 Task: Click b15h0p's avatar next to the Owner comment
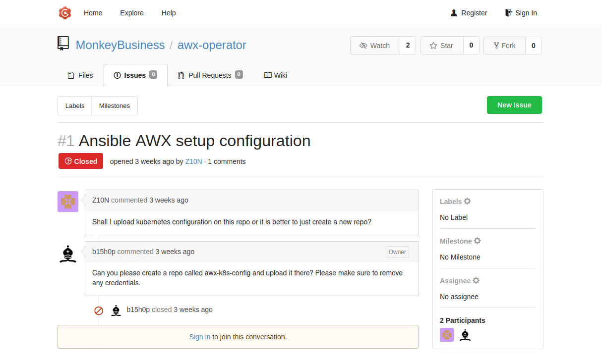point(67,254)
